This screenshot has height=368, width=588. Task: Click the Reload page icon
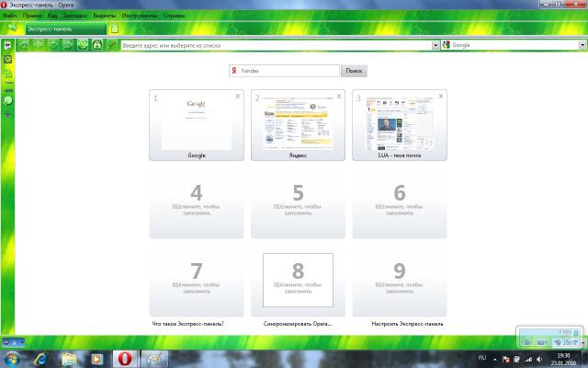click(83, 45)
